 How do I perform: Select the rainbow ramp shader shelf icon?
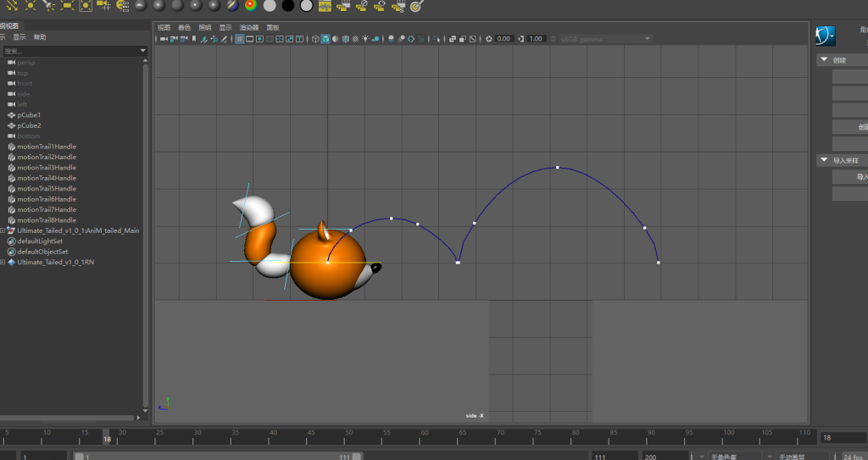pyautogui.click(x=251, y=6)
